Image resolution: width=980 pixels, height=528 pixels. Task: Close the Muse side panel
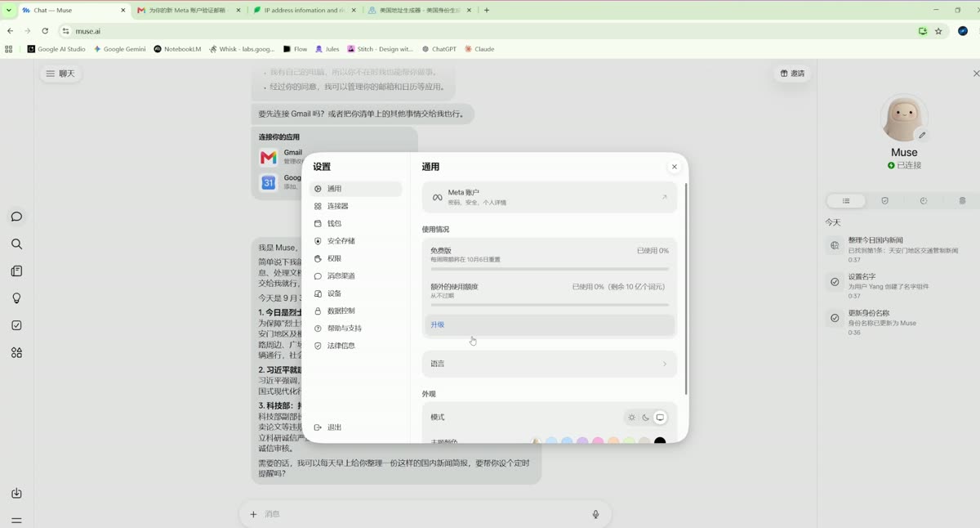[975, 74]
